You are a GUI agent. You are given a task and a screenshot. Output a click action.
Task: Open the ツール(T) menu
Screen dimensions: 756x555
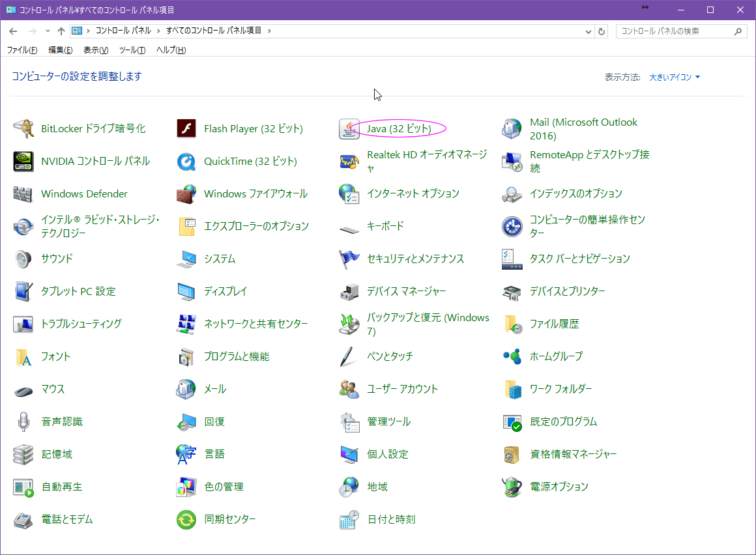click(132, 50)
